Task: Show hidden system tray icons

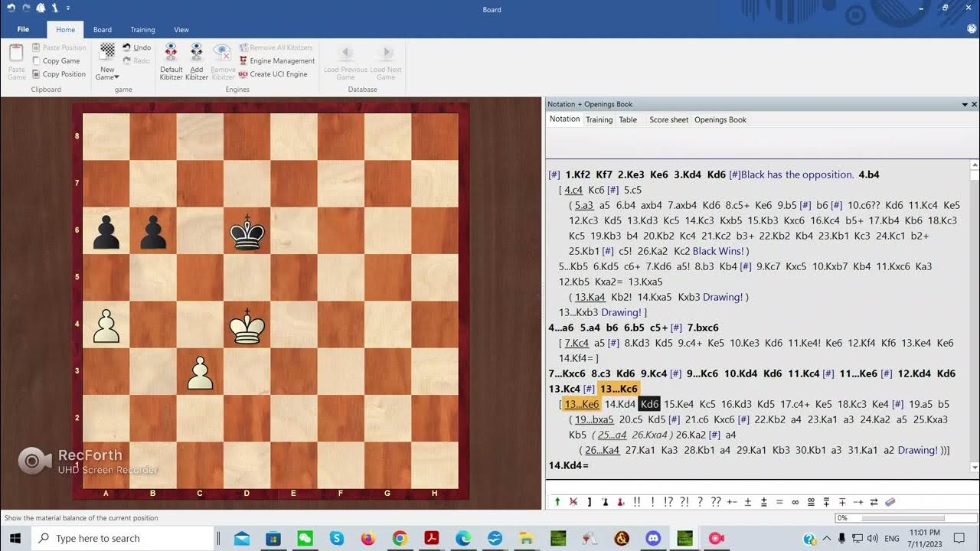Action: tap(828, 539)
